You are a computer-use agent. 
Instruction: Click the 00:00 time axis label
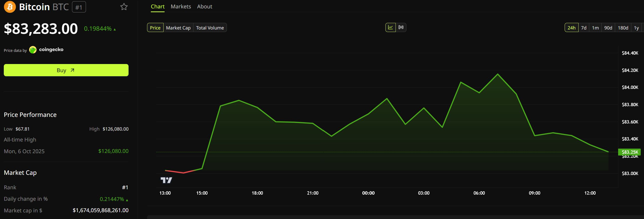pos(368,193)
